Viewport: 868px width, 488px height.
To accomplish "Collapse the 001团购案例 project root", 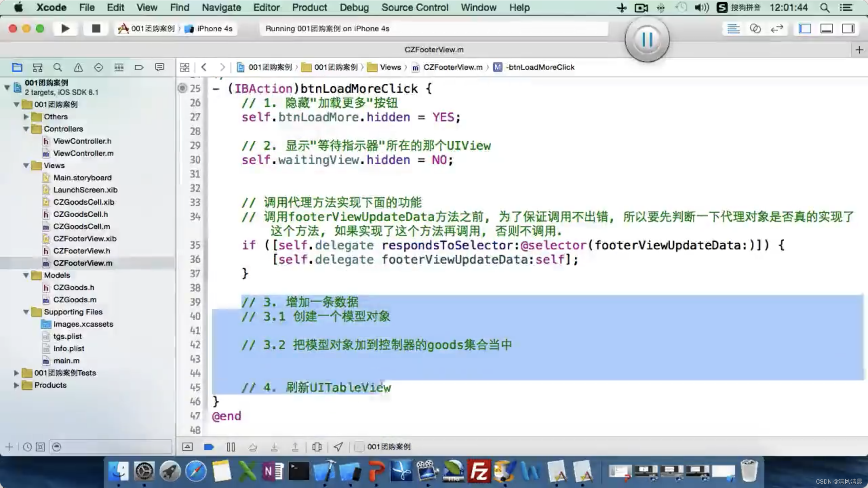I will point(7,87).
